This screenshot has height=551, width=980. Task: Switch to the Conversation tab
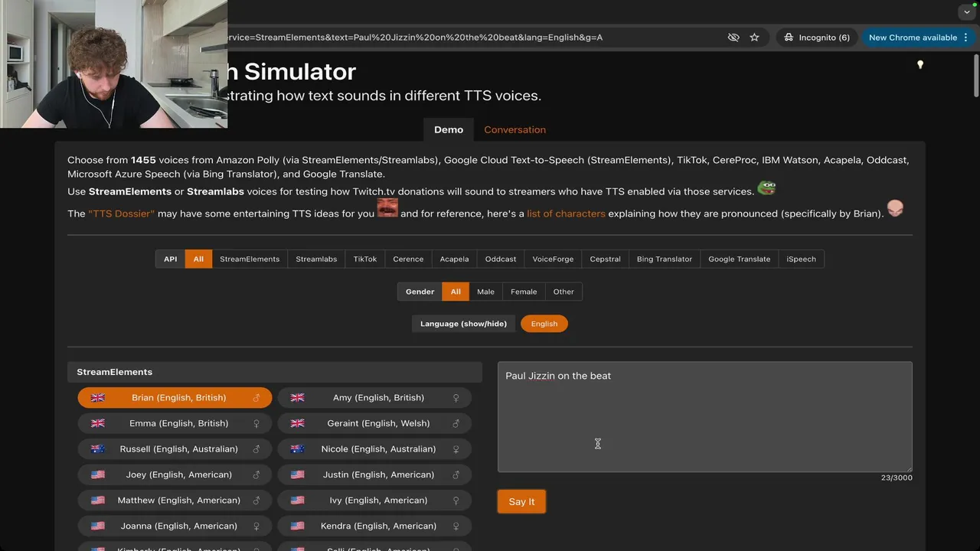click(x=514, y=129)
